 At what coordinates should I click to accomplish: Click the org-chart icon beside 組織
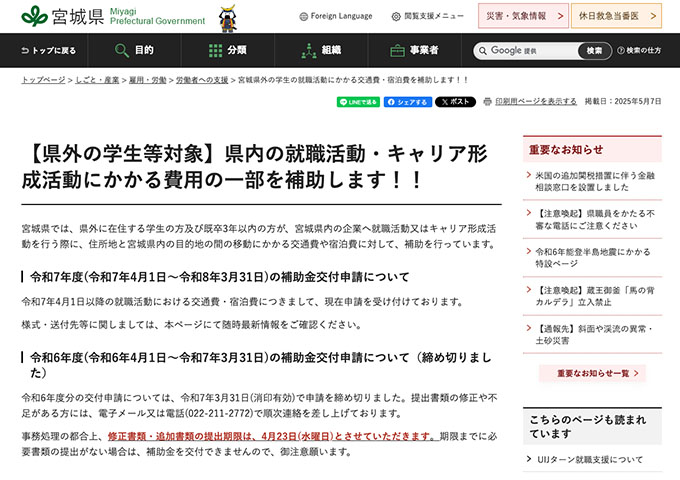point(309,51)
